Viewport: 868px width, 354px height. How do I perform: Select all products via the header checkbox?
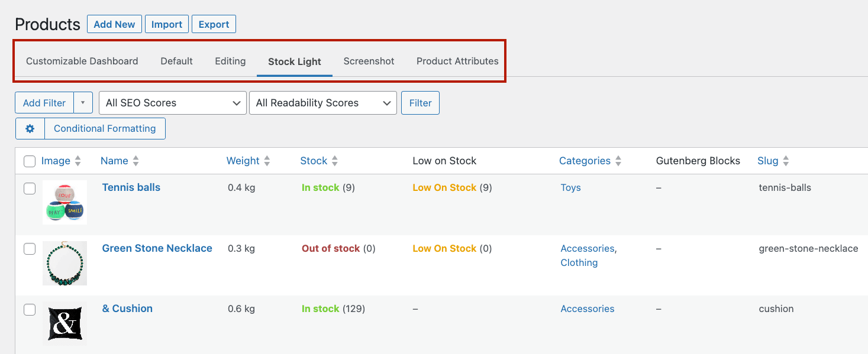pos(28,160)
